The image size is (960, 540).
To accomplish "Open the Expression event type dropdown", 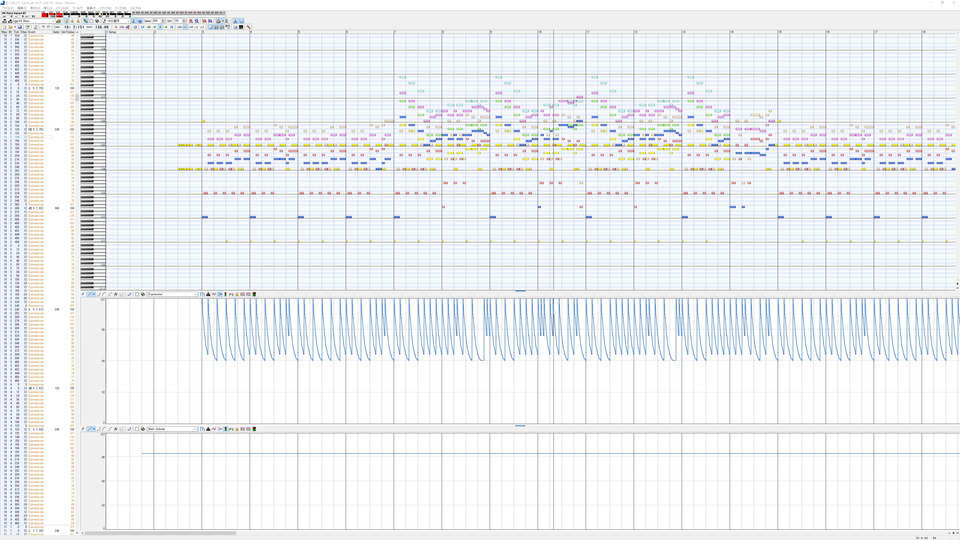I will pyautogui.click(x=172, y=294).
